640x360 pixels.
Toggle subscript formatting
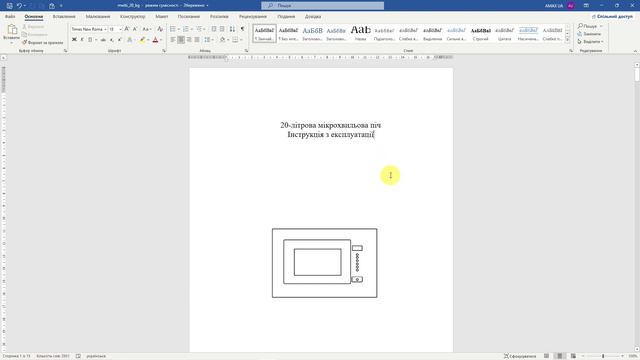111,40
